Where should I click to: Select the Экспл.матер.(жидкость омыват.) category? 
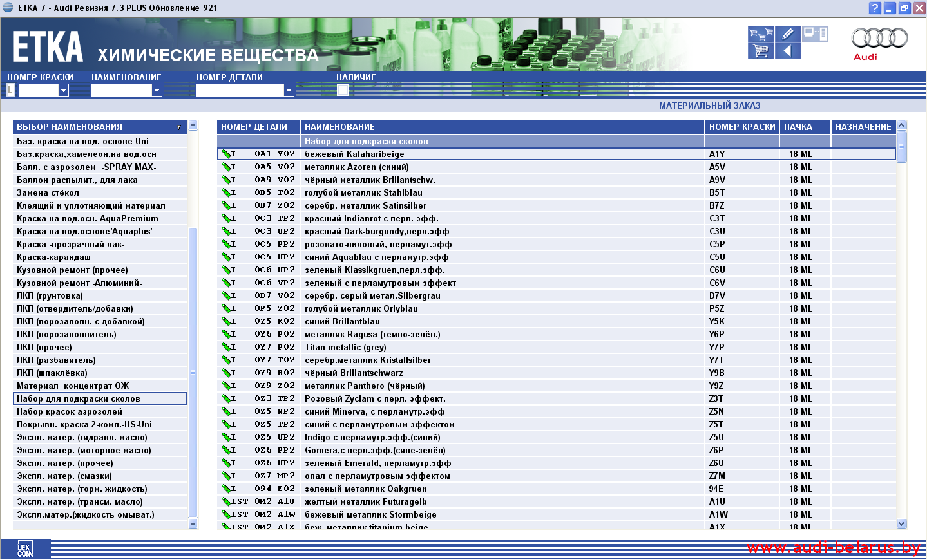[100, 514]
